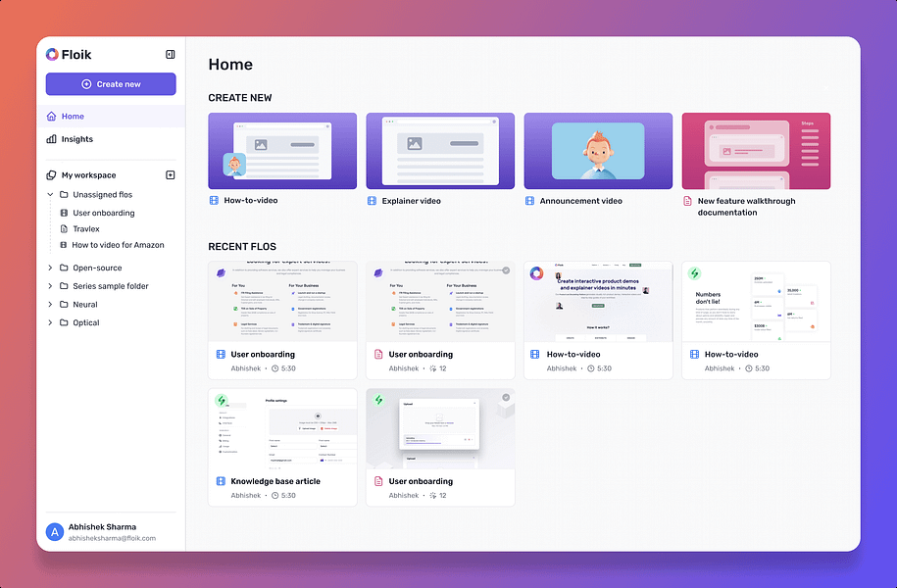Expand the Open-source folder
The image size is (897, 588).
tap(50, 268)
